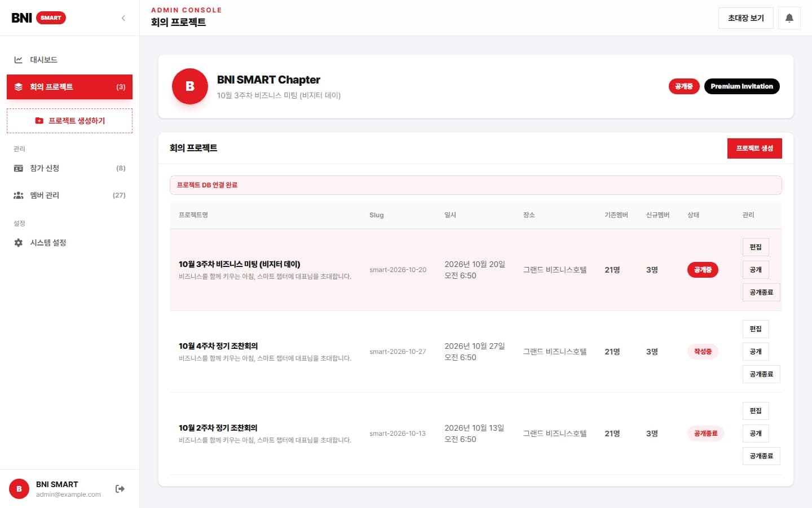Click the 공개중 status in the first row
This screenshot has width=812, height=508.
coord(703,270)
